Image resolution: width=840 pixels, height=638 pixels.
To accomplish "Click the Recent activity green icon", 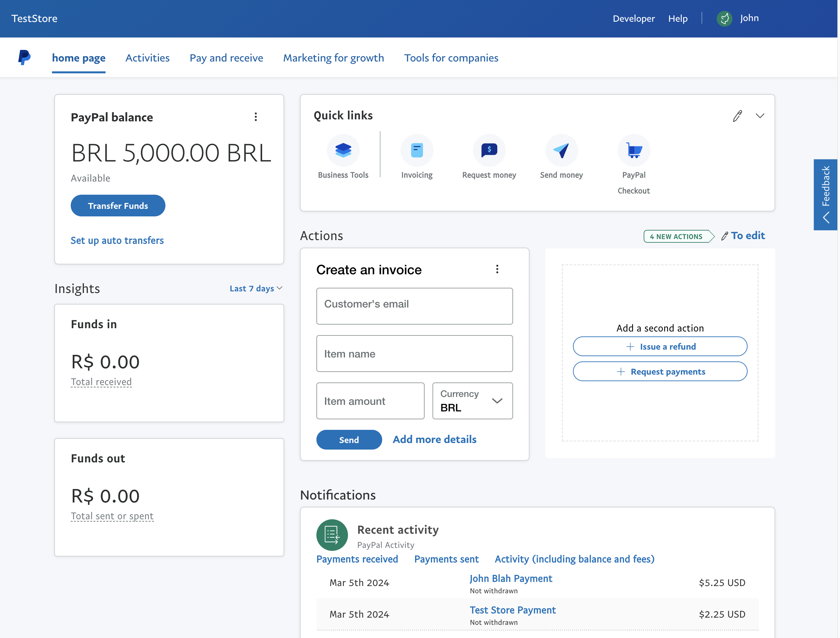I will pyautogui.click(x=332, y=535).
